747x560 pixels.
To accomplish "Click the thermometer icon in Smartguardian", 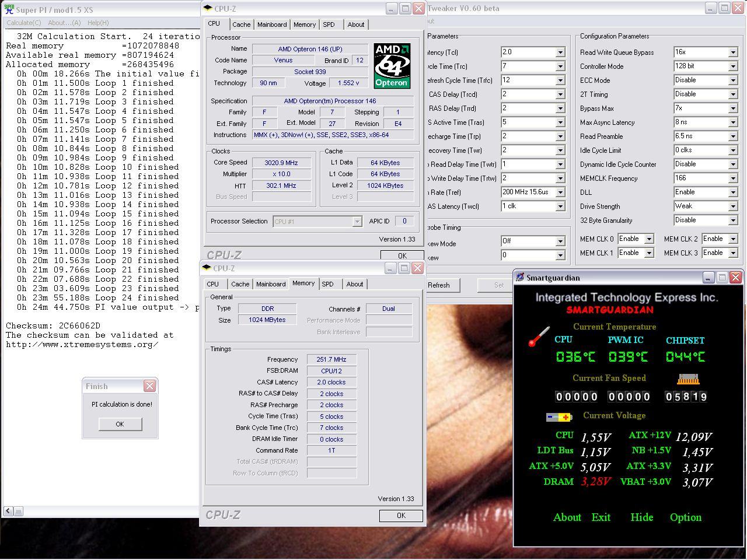I will (x=538, y=337).
